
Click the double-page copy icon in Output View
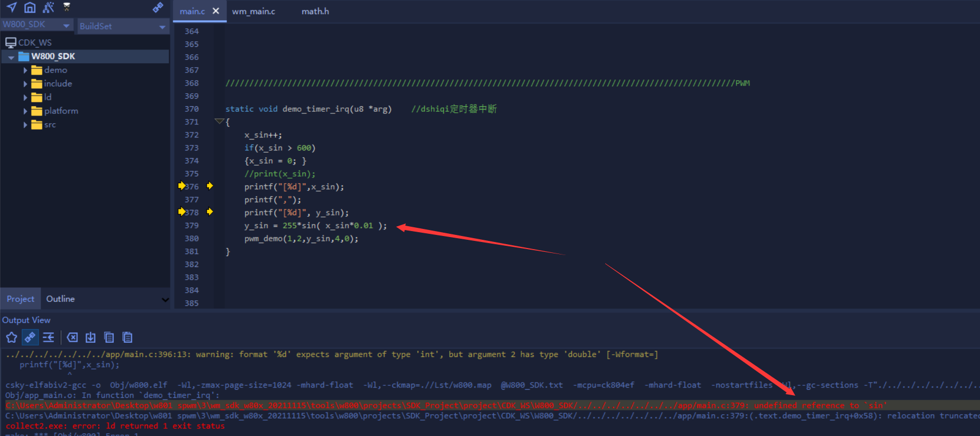[109, 337]
